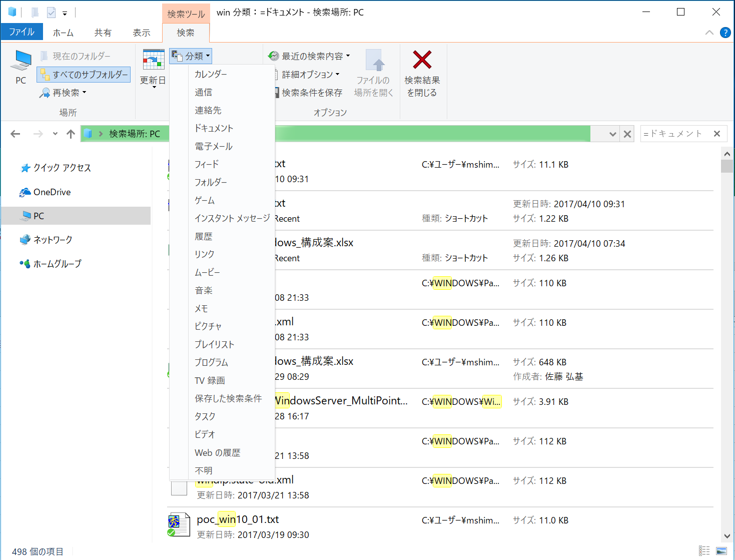Click the new folder icon in the quick access toolbar
735x560 pixels.
(35, 12)
